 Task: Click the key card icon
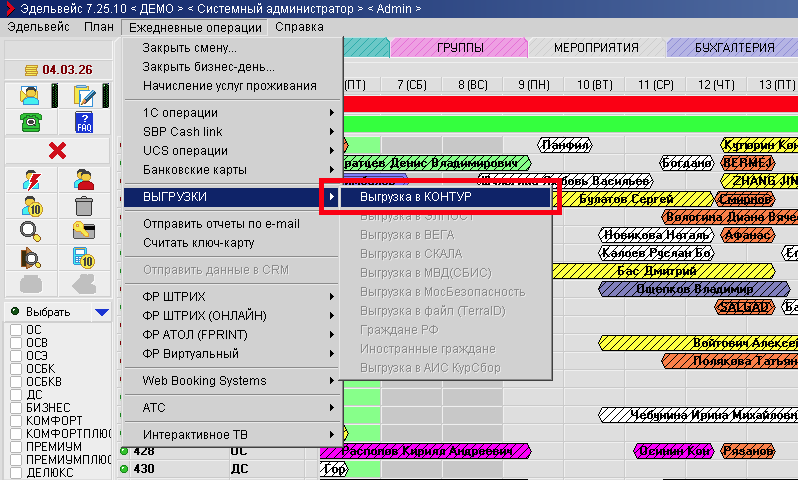tap(84, 232)
